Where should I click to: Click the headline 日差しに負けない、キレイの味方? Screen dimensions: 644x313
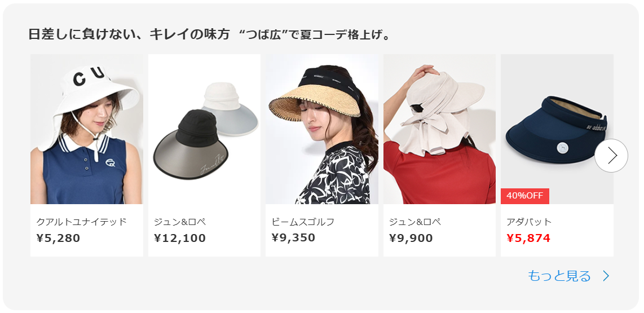(x=129, y=34)
